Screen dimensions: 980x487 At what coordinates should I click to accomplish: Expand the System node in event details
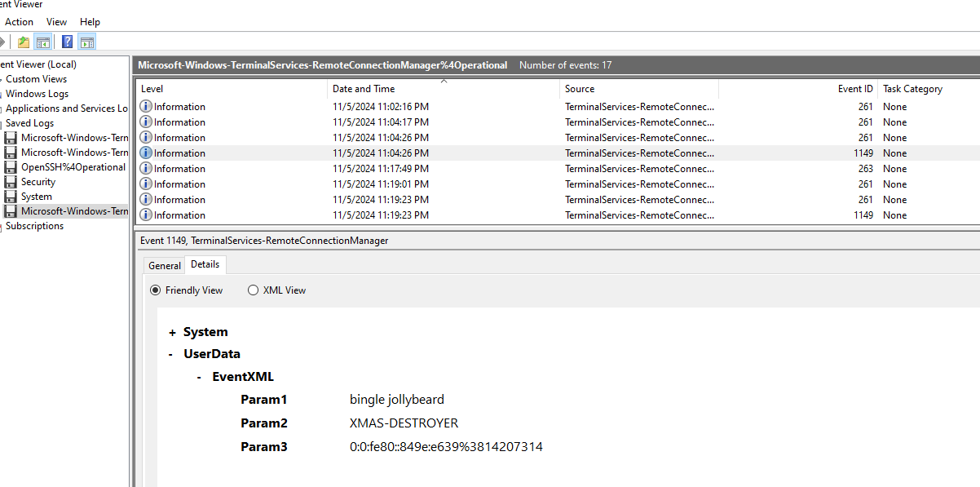(172, 333)
